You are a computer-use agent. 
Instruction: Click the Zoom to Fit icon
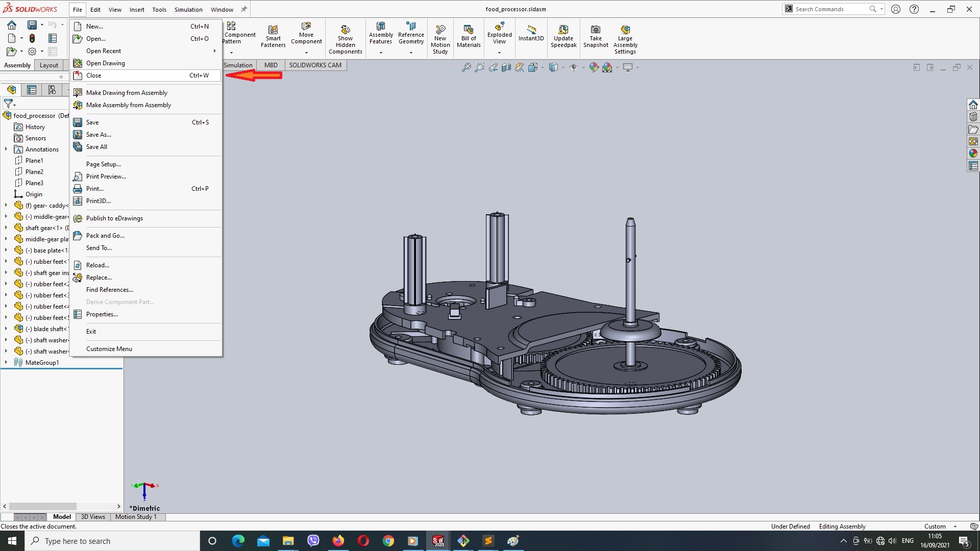[466, 67]
